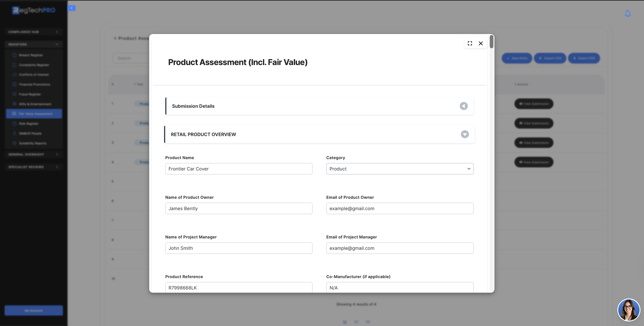Click the Export PDF button

[584, 58]
